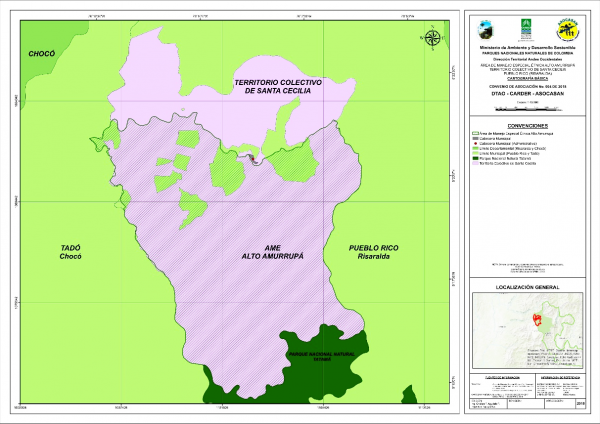
Task: Click the ASOCASAN yellow circular logo
Action: [x=567, y=29]
